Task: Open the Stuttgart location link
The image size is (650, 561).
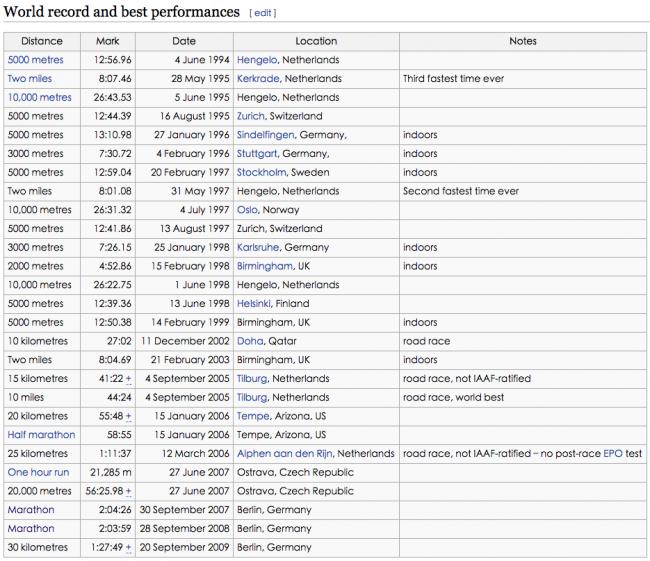Action: coord(257,153)
